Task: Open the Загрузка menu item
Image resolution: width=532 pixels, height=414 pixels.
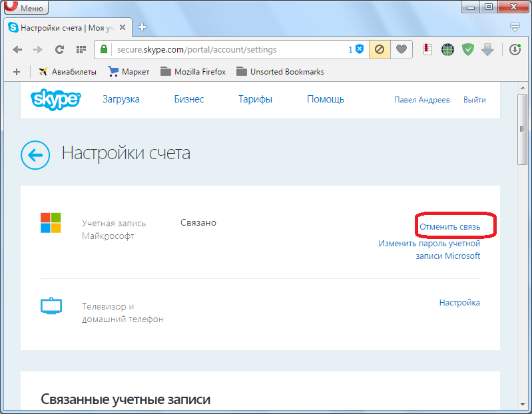Action: [121, 99]
